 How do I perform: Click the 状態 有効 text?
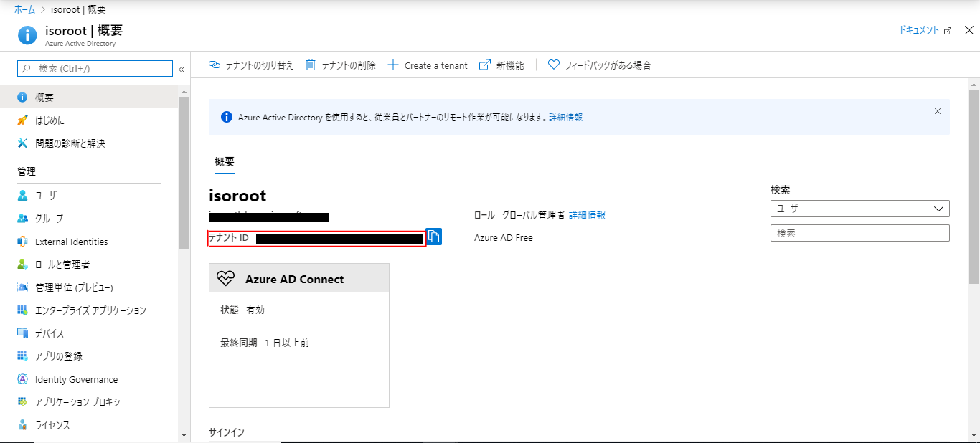242,310
